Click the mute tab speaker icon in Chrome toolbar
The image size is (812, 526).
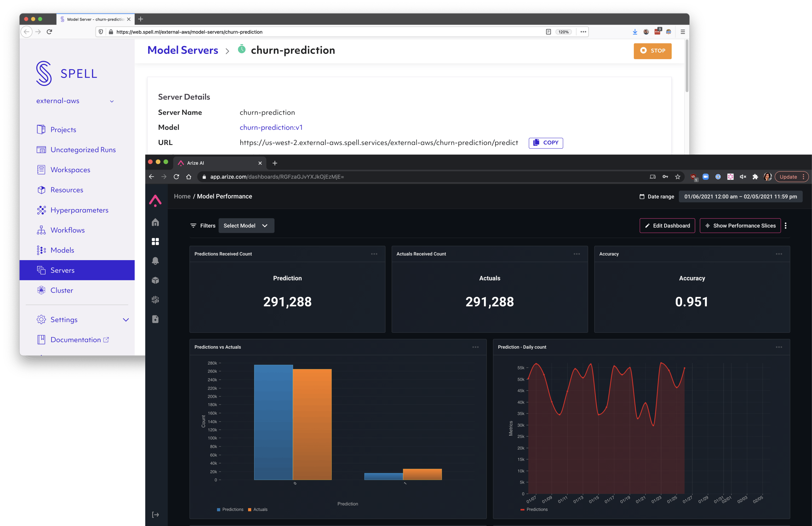coord(743,177)
